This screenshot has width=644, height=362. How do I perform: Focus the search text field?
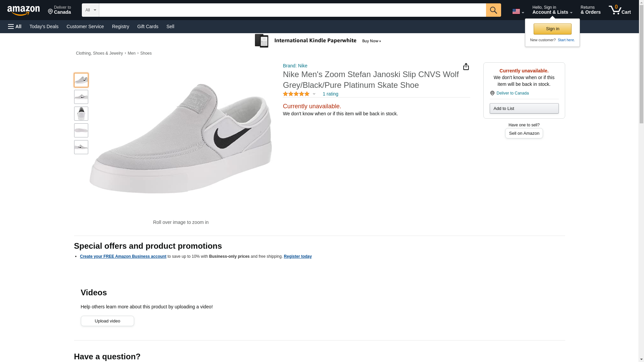pos(292,10)
